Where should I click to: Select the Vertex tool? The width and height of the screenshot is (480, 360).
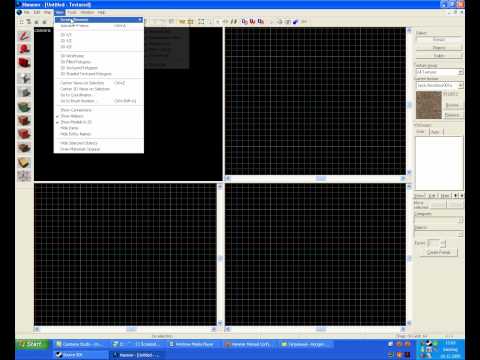tap(24, 176)
